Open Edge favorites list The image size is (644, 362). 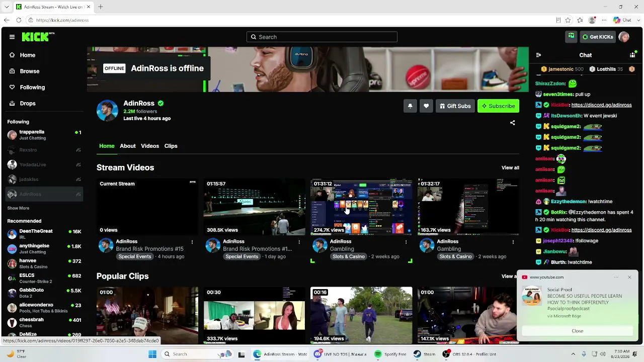[580, 20]
